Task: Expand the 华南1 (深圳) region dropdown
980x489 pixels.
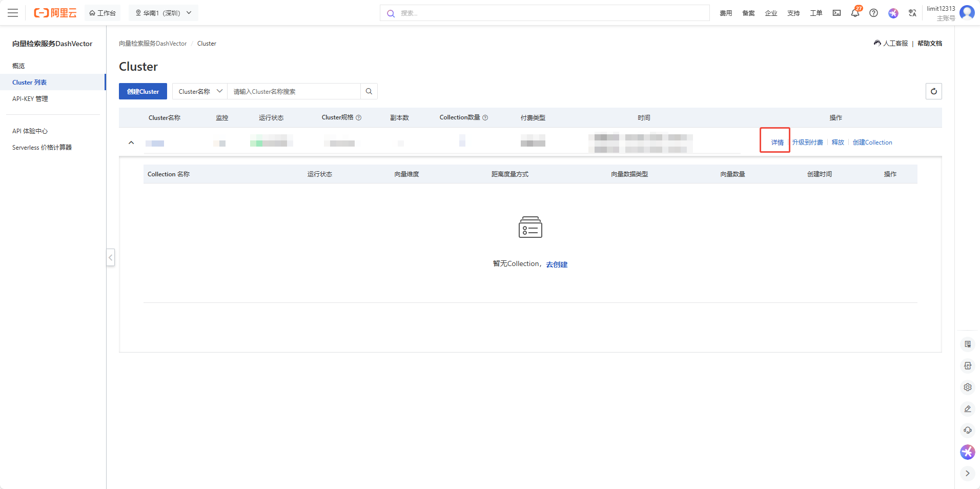Action: click(x=163, y=13)
